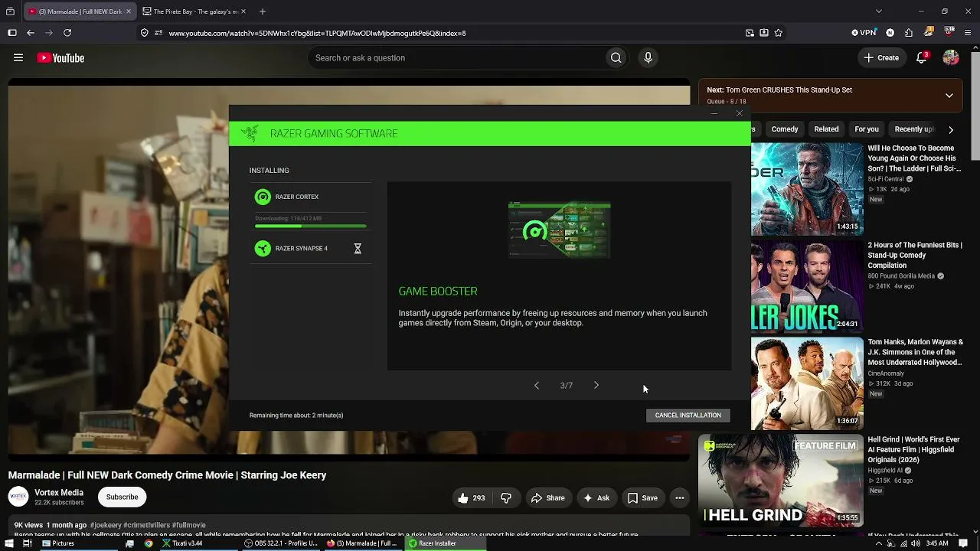
Task: Share the Marmalade video
Action: click(x=548, y=498)
